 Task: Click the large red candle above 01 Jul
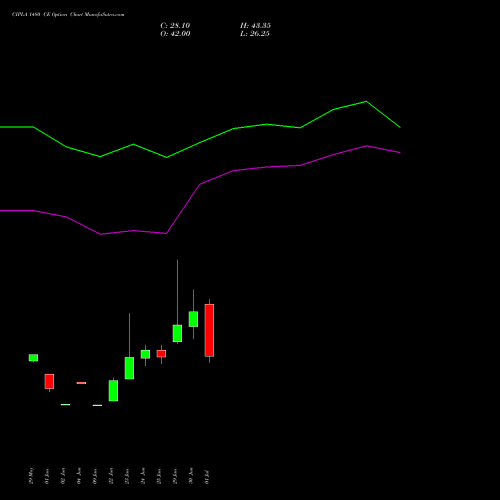[209, 330]
